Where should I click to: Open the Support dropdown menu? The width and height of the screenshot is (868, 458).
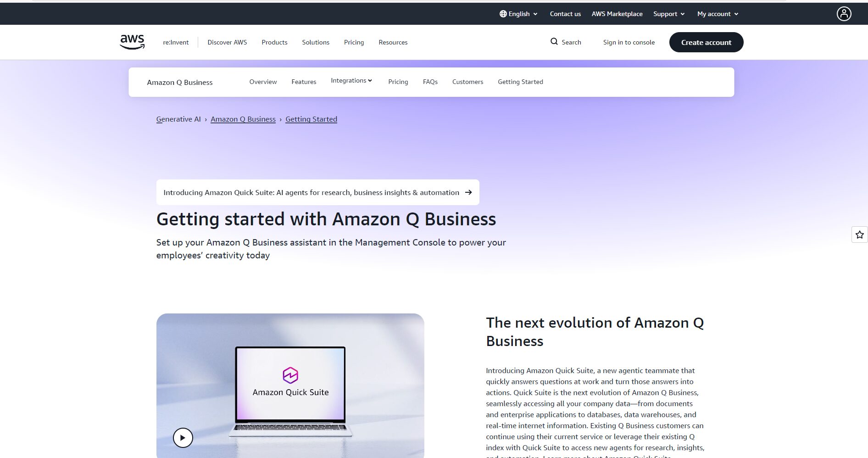click(669, 14)
